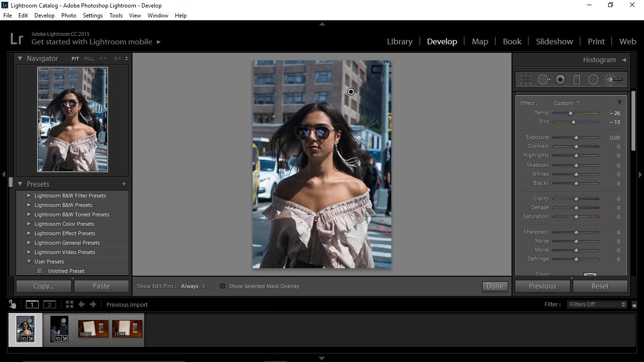Open the Develop menu

(44, 16)
